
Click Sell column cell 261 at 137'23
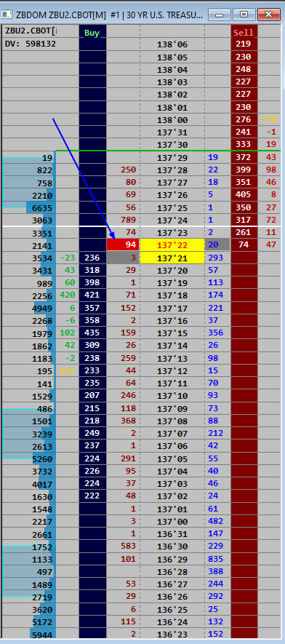[x=244, y=232]
